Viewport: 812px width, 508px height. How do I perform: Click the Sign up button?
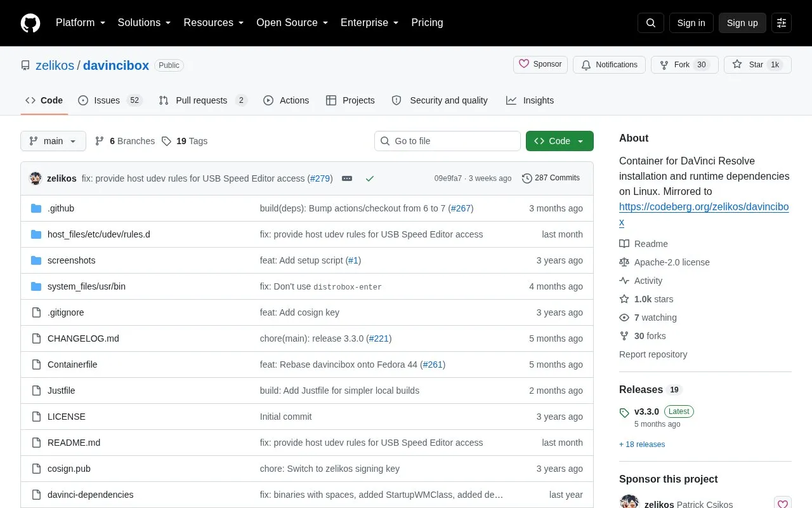(742, 23)
